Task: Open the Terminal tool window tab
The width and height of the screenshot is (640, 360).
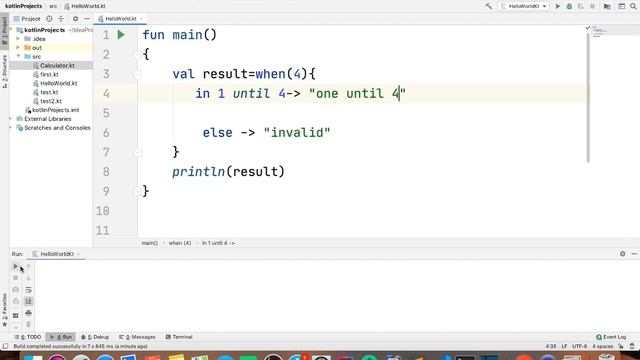Action: [x=179, y=337]
